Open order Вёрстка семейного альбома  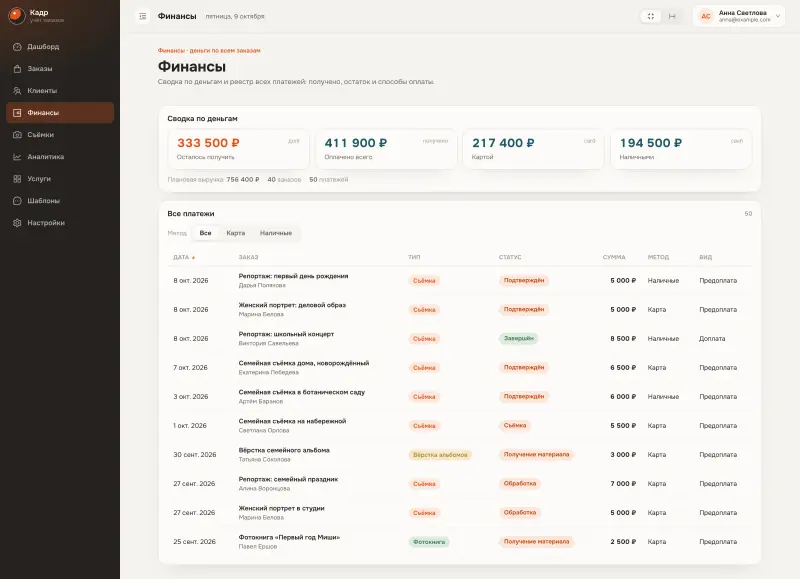click(x=284, y=450)
